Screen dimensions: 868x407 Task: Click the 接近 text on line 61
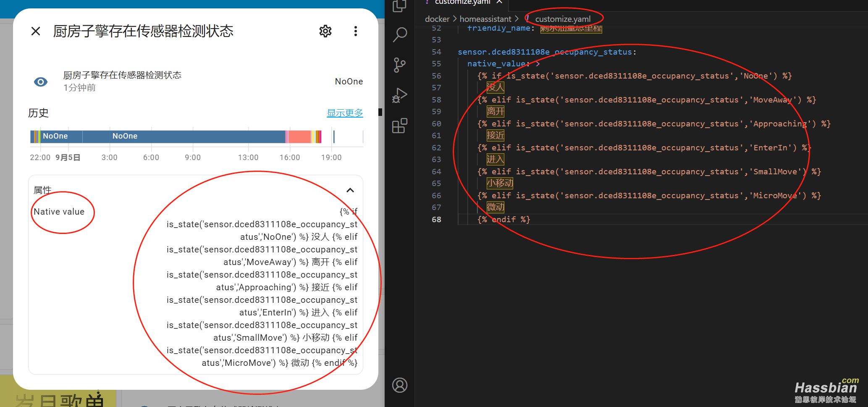point(496,135)
